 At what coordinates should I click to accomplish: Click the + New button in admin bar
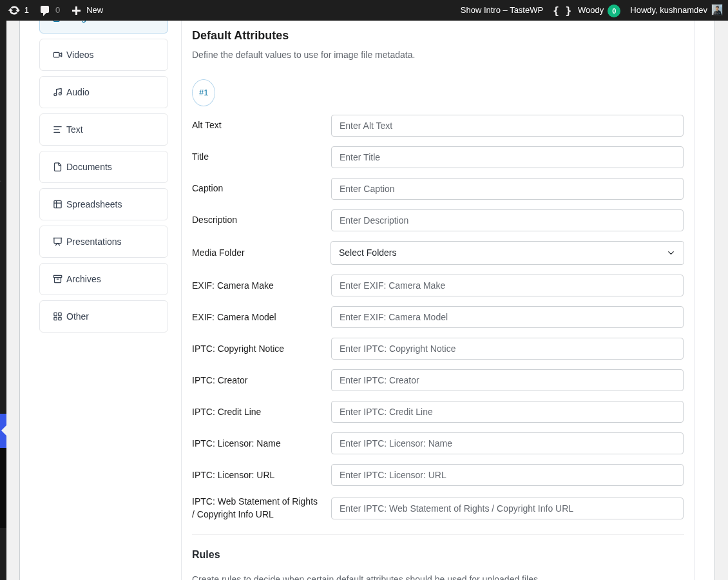tap(87, 10)
